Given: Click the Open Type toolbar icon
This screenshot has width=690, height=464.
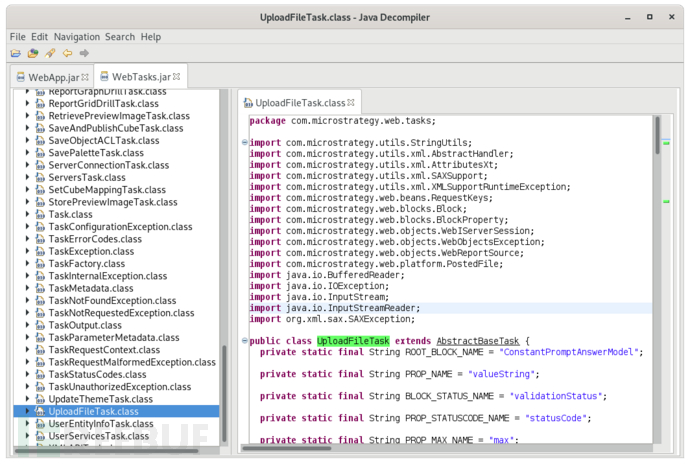Looking at the screenshot, I should [x=33, y=53].
